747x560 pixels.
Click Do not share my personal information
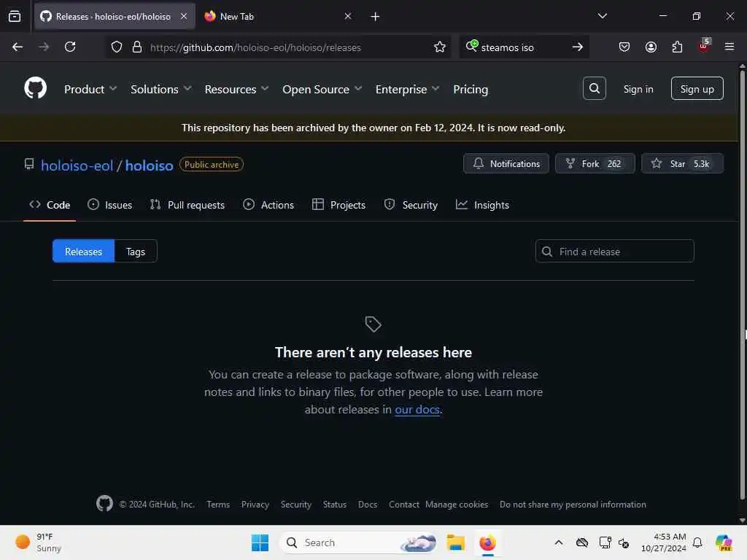[573, 505]
